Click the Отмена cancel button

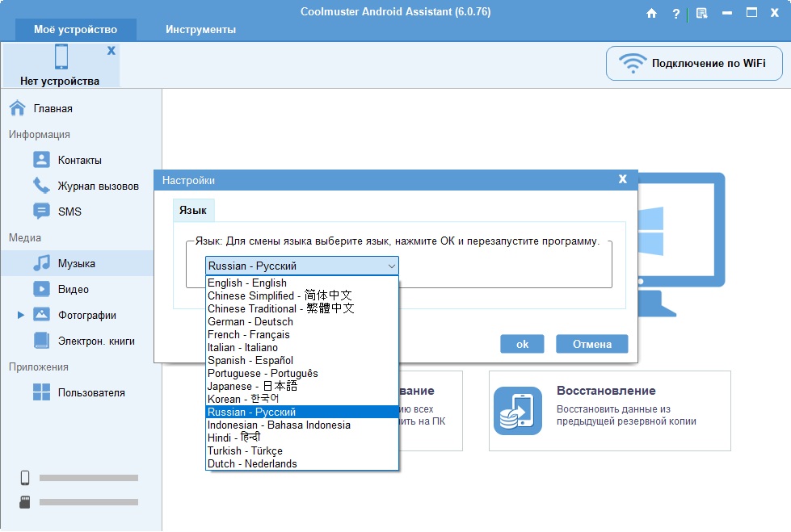(591, 344)
